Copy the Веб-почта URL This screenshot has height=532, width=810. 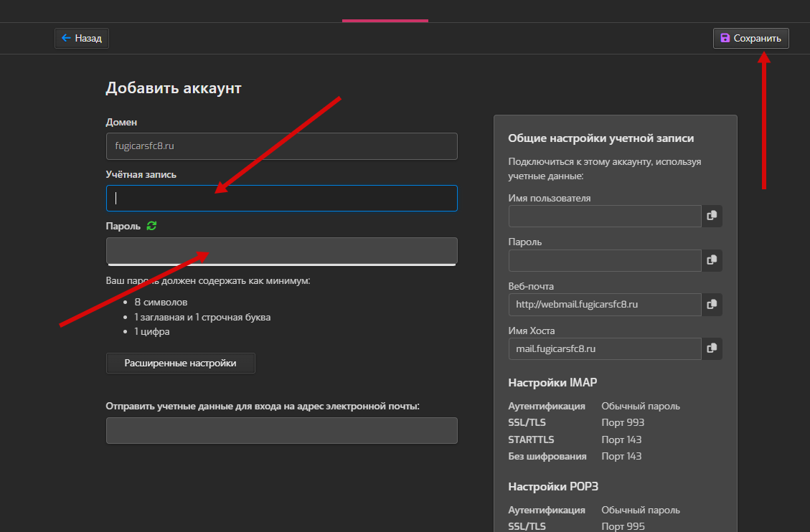712,305
